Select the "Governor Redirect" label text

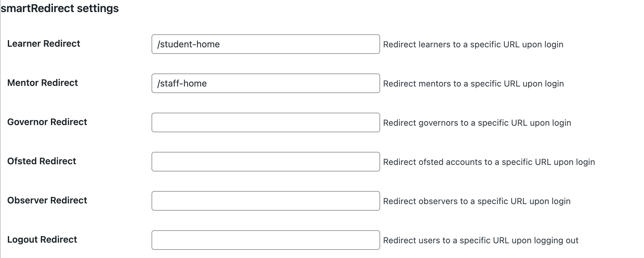tap(47, 122)
